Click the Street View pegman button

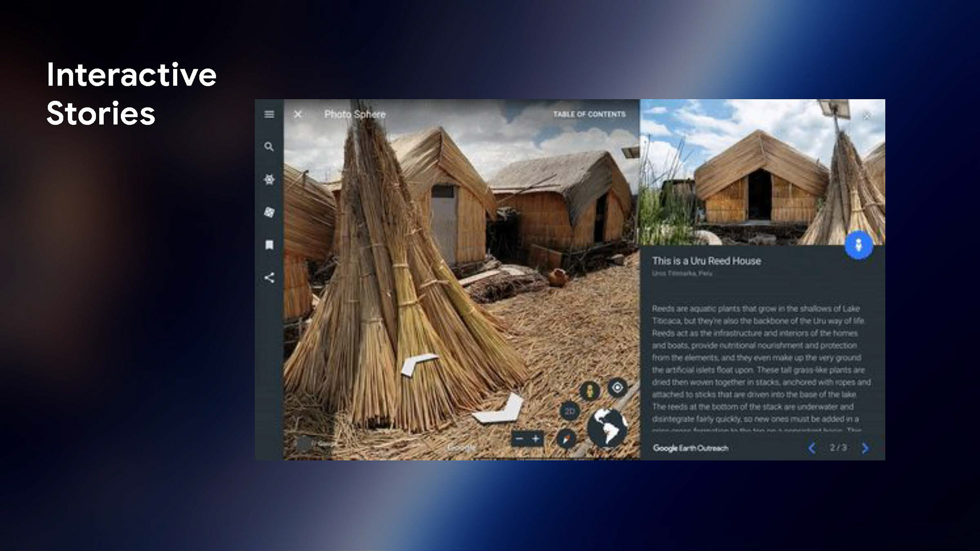point(590,391)
